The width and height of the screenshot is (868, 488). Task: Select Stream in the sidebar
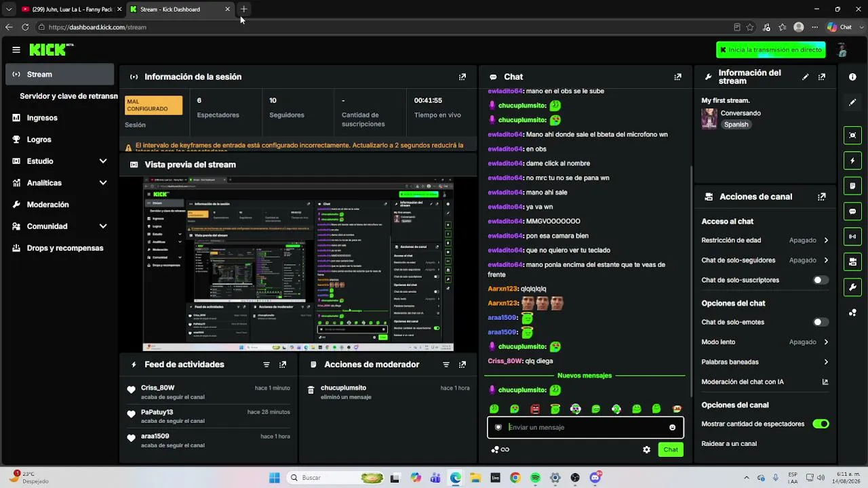pyautogui.click(x=60, y=75)
